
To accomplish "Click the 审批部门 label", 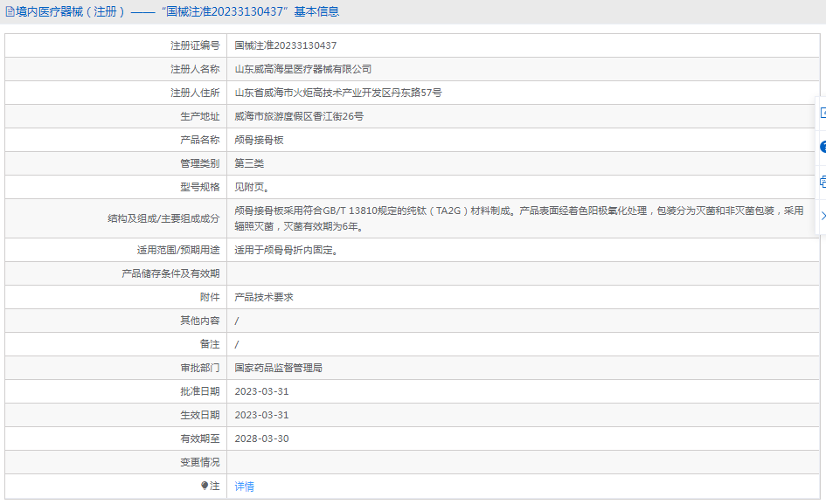I will [199, 368].
